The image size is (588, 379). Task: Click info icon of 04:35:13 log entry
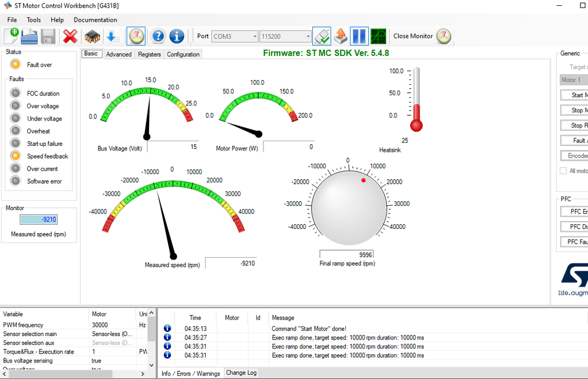167,328
